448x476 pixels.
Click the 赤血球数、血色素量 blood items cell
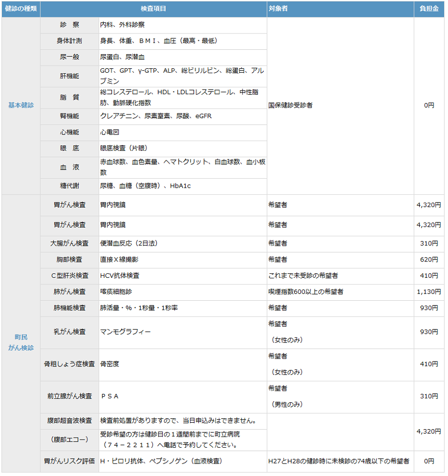coord(183,168)
